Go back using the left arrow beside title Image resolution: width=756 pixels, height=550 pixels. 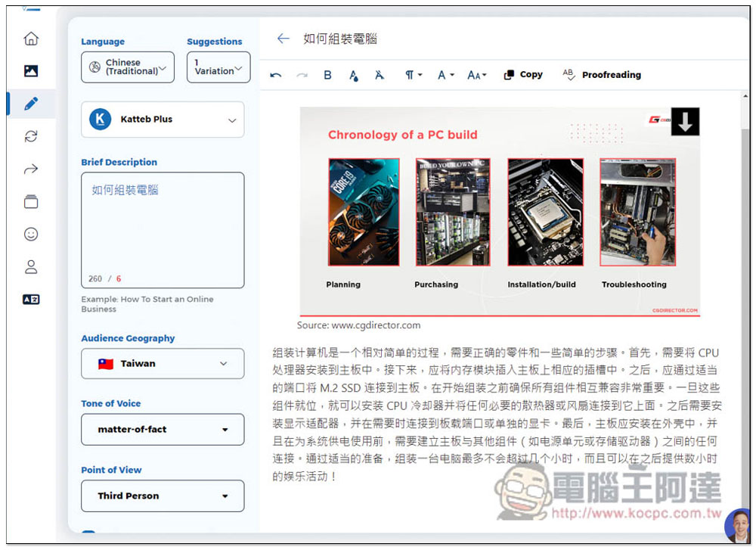point(283,39)
